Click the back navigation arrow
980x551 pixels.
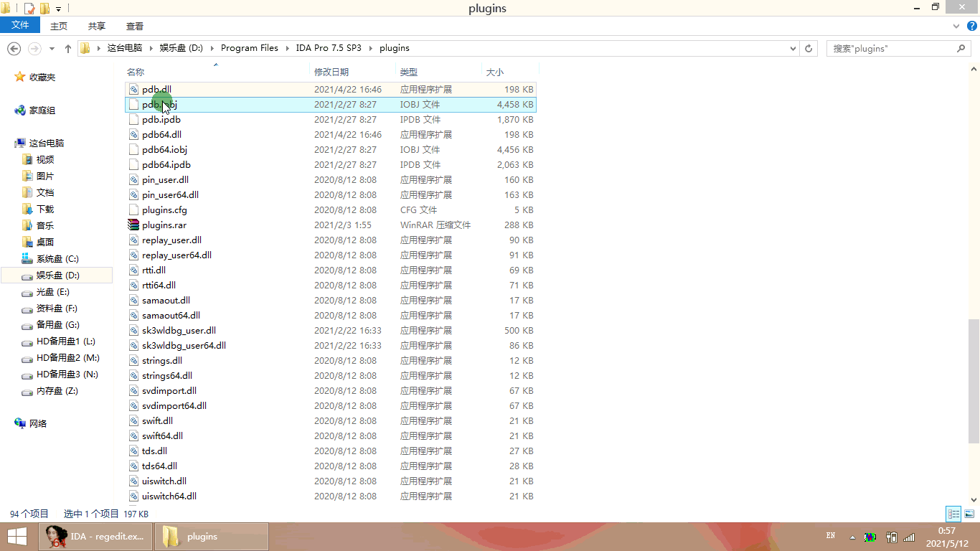[14, 48]
